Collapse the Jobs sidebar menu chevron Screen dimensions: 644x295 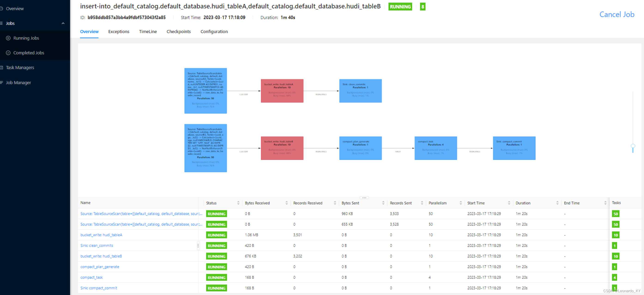(63, 23)
